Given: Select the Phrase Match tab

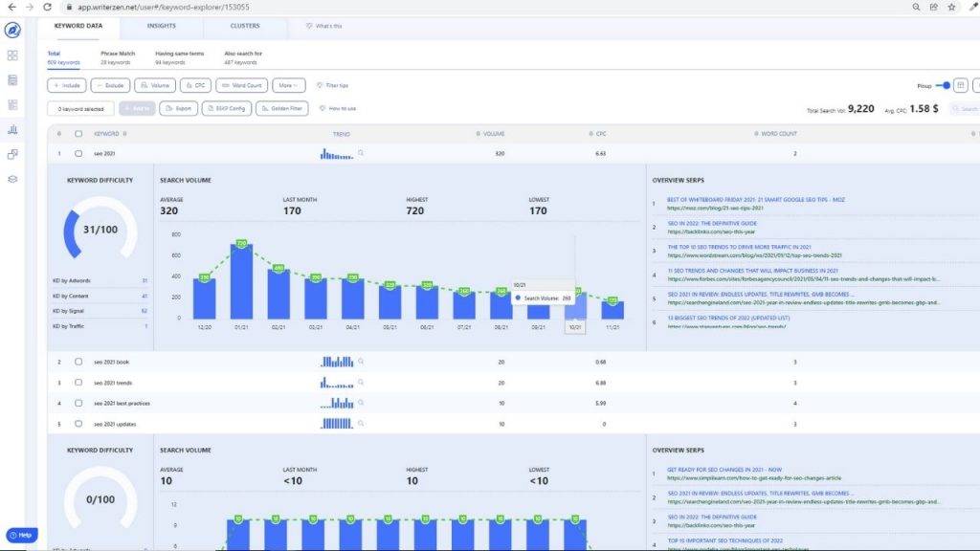Looking at the screenshot, I should [118, 57].
